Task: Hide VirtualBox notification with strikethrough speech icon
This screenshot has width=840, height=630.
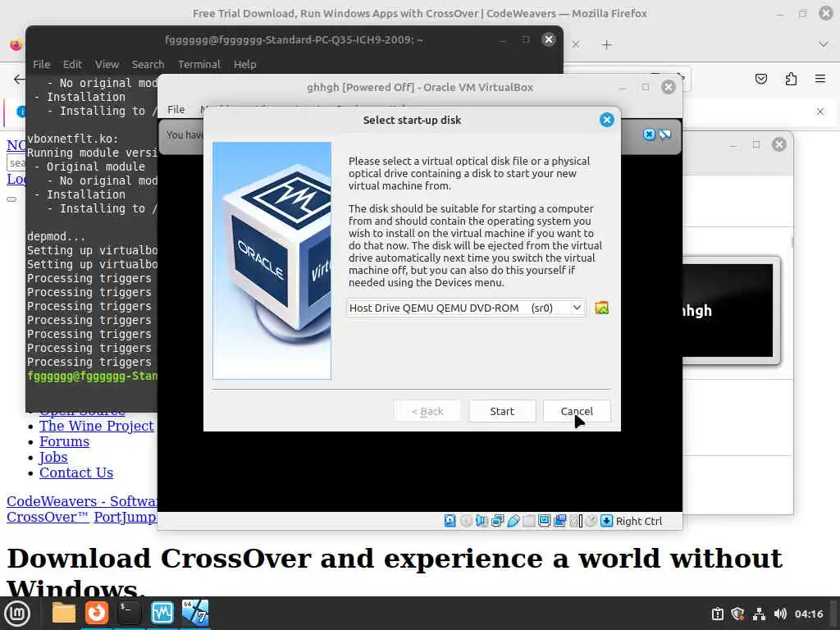Action: (664, 135)
